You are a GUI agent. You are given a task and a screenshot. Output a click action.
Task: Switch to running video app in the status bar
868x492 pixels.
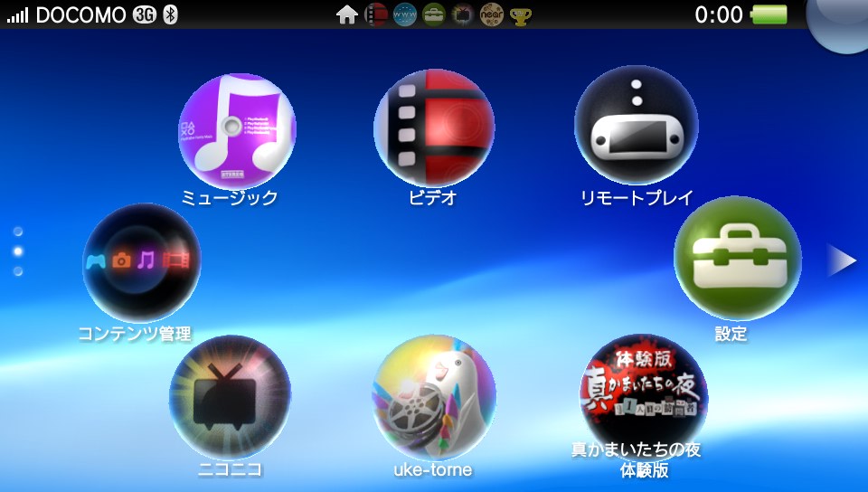click(376, 15)
